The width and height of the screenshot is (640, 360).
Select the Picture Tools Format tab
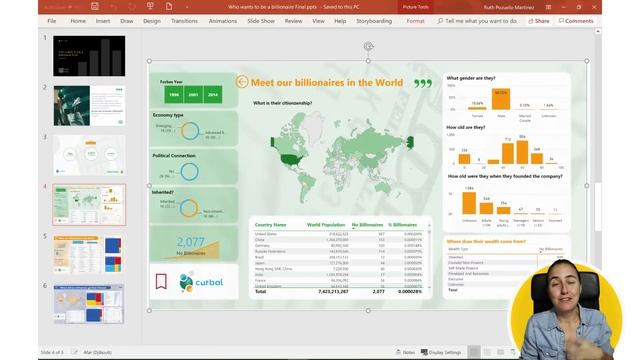(415, 21)
